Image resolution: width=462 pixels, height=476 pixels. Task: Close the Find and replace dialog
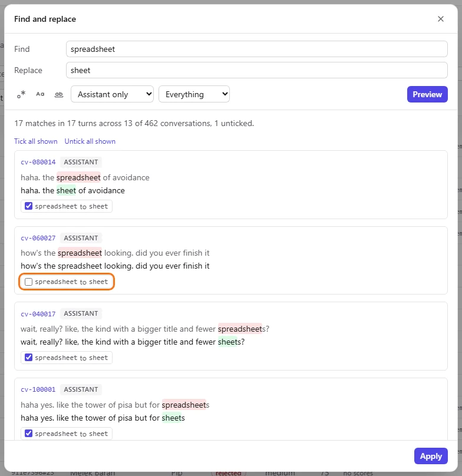tap(441, 19)
